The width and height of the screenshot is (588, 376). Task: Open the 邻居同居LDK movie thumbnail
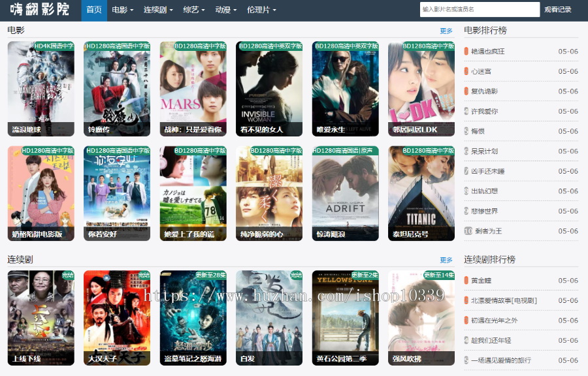pos(421,88)
